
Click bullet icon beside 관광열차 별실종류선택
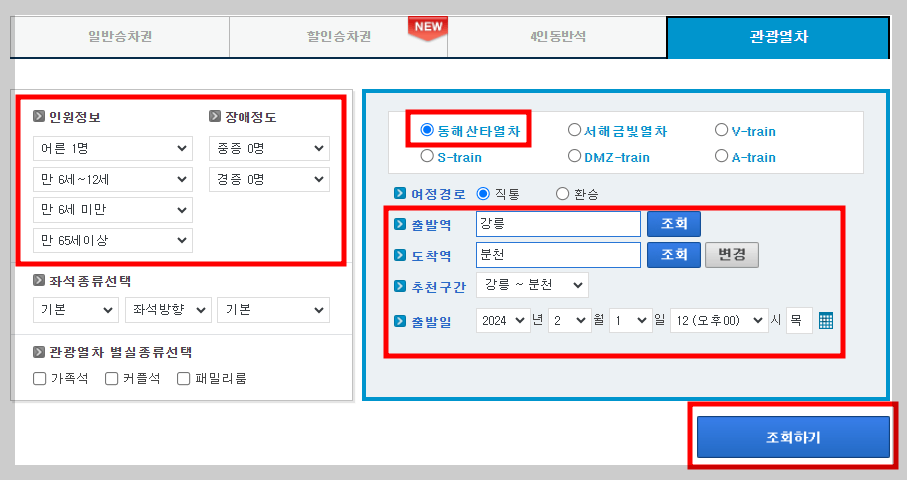point(39,352)
